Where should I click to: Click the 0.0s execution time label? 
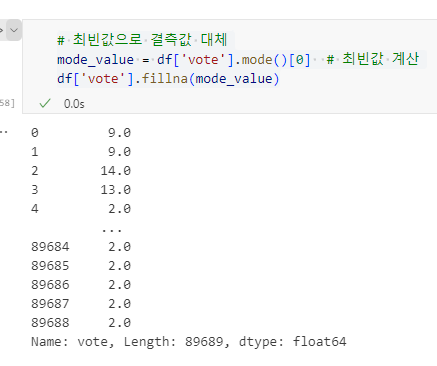74,104
